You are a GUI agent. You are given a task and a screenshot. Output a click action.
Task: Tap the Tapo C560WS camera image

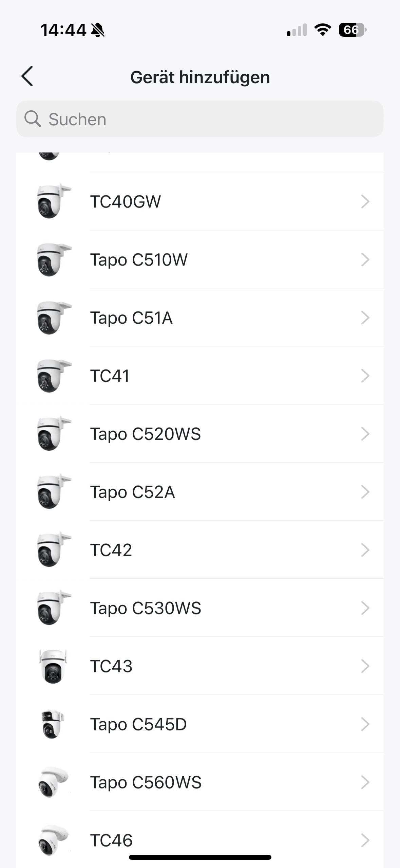53,782
